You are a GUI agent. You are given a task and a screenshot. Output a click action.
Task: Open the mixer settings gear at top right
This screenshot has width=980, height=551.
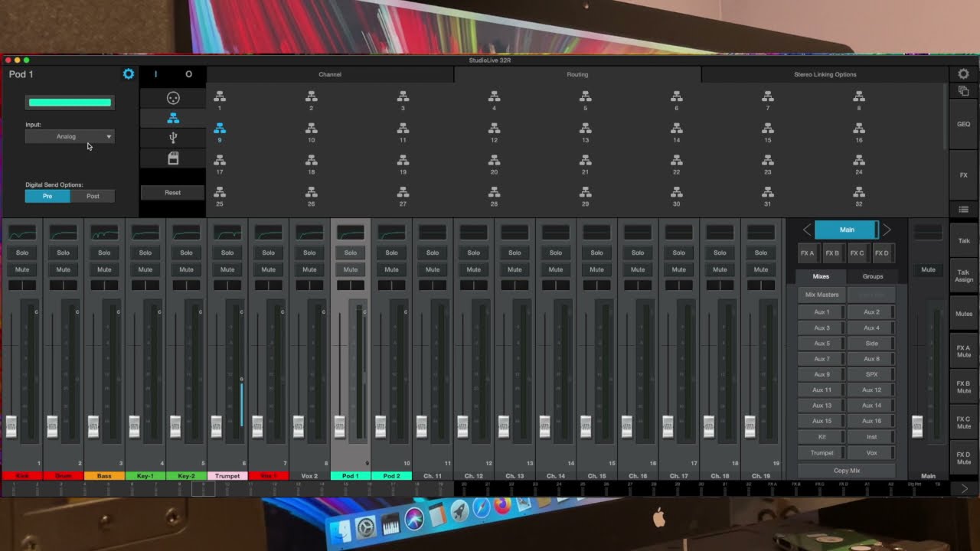click(964, 74)
